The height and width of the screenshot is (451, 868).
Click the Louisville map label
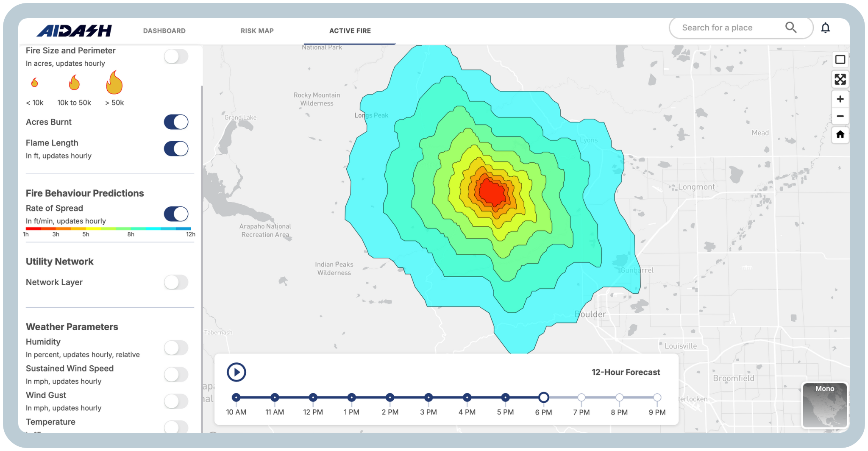point(681,346)
